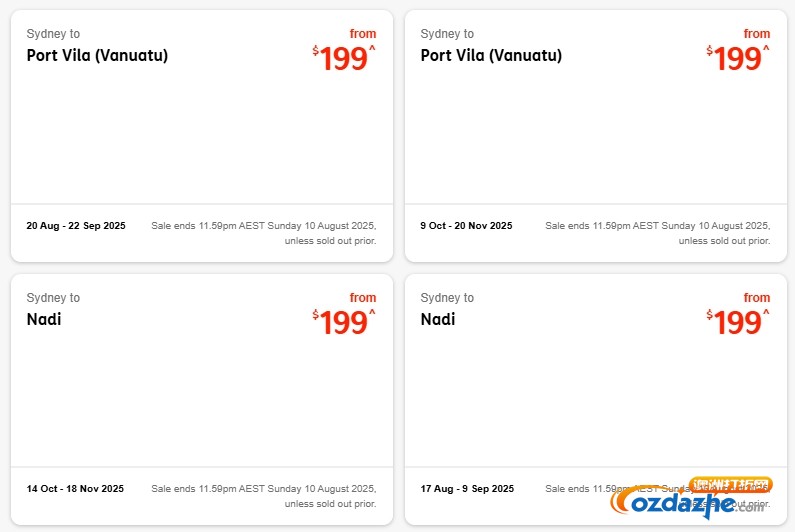The width and height of the screenshot is (795, 532).
Task: Open Port Vila deal for 20 Aug - 22 Sep
Action: [x=97, y=56]
